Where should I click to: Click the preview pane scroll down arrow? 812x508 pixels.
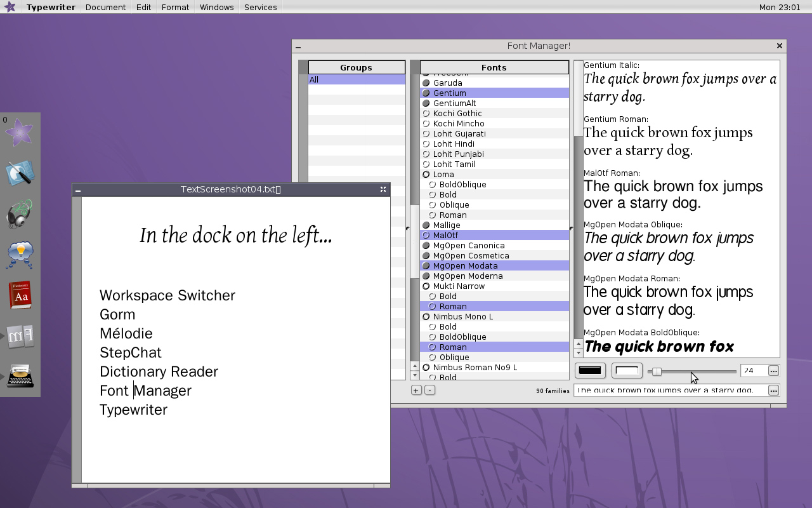[x=578, y=353]
